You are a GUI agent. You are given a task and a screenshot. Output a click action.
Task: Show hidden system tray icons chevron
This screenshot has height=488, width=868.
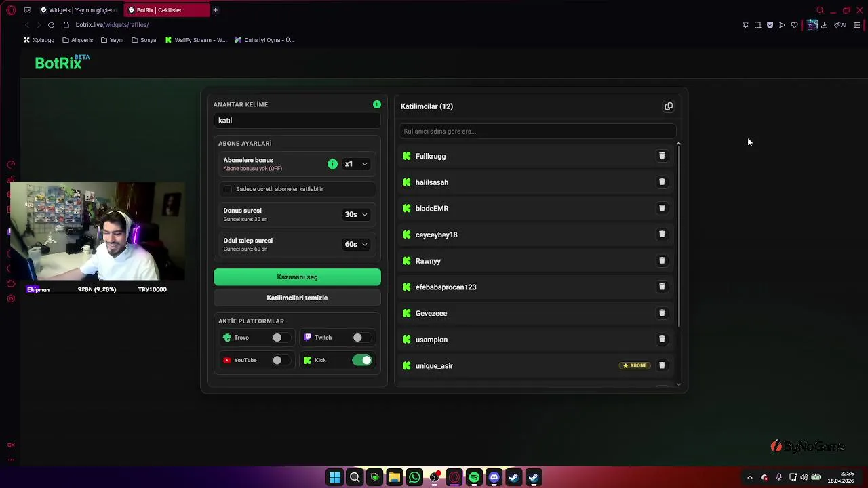click(x=749, y=477)
